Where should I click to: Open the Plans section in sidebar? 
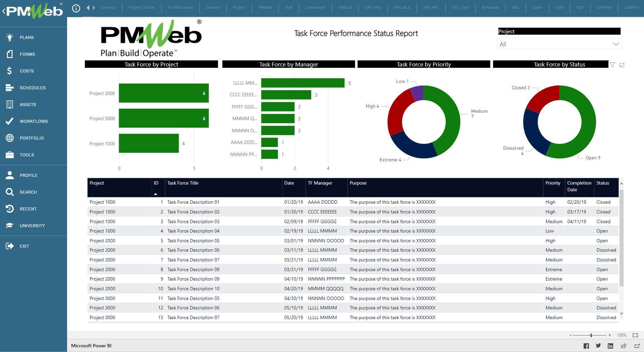pyautogui.click(x=10, y=37)
